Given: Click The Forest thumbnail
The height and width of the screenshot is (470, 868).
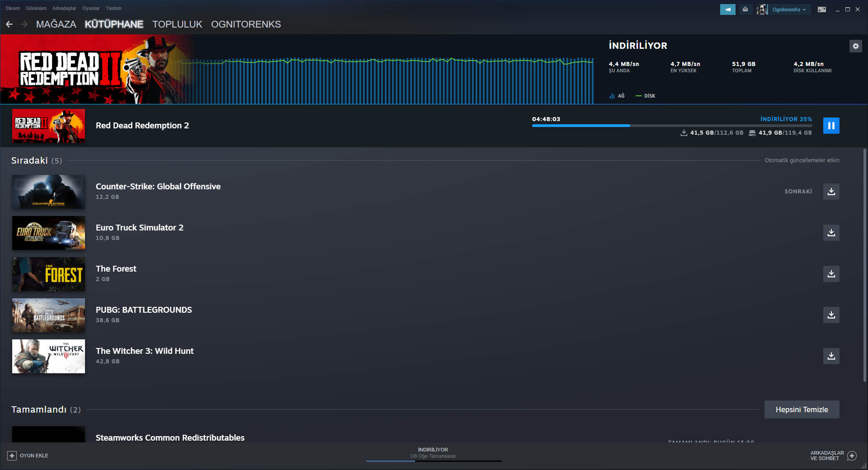Looking at the screenshot, I should (48, 274).
